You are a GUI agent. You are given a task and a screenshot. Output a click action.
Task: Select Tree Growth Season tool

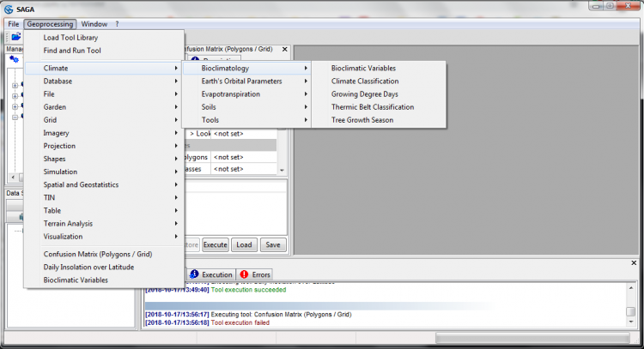click(379, 120)
